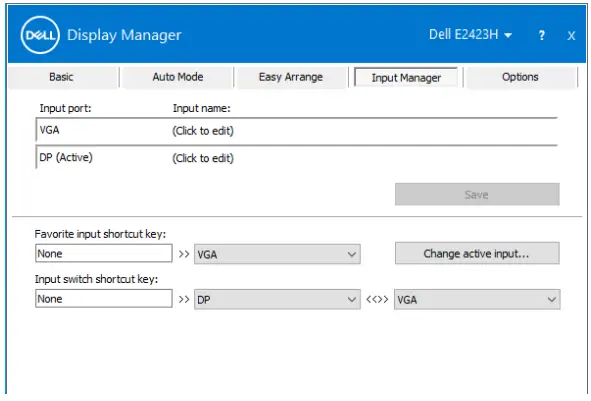The width and height of the screenshot is (591, 401).
Task: Click Change active input button
Action: point(477,254)
